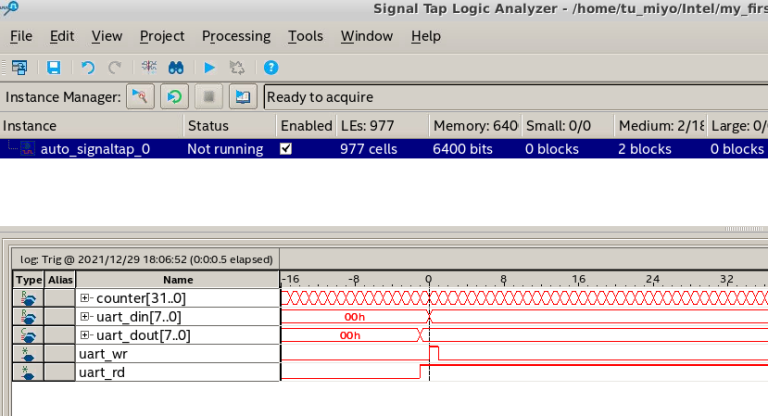Viewport: 768px width, 416px height.
Task: Open the Processing menu
Action: tap(236, 36)
